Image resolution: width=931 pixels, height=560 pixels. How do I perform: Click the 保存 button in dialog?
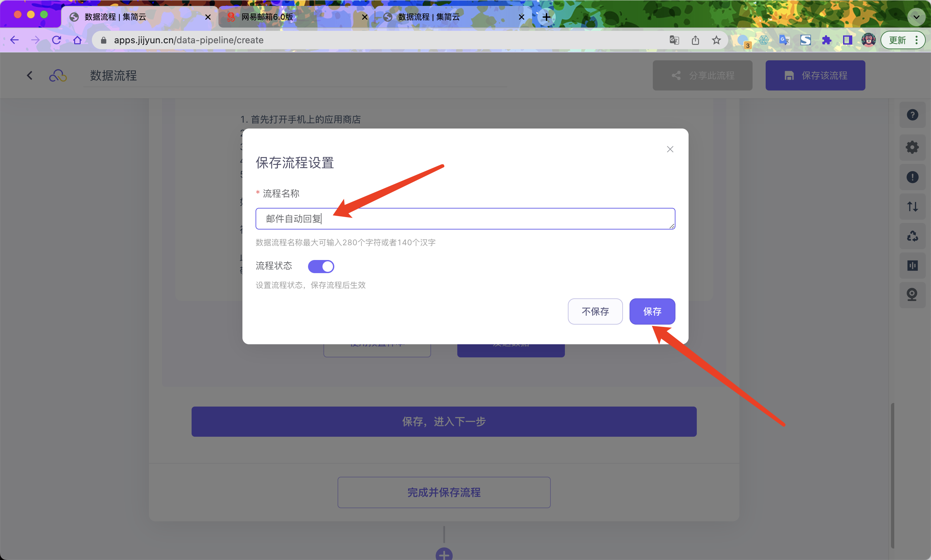(652, 311)
